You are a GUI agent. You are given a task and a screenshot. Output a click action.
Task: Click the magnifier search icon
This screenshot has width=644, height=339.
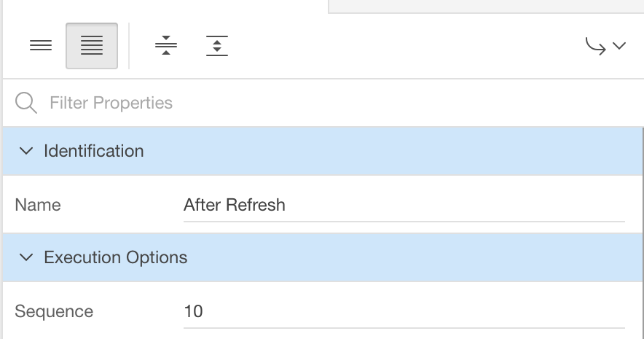click(26, 103)
